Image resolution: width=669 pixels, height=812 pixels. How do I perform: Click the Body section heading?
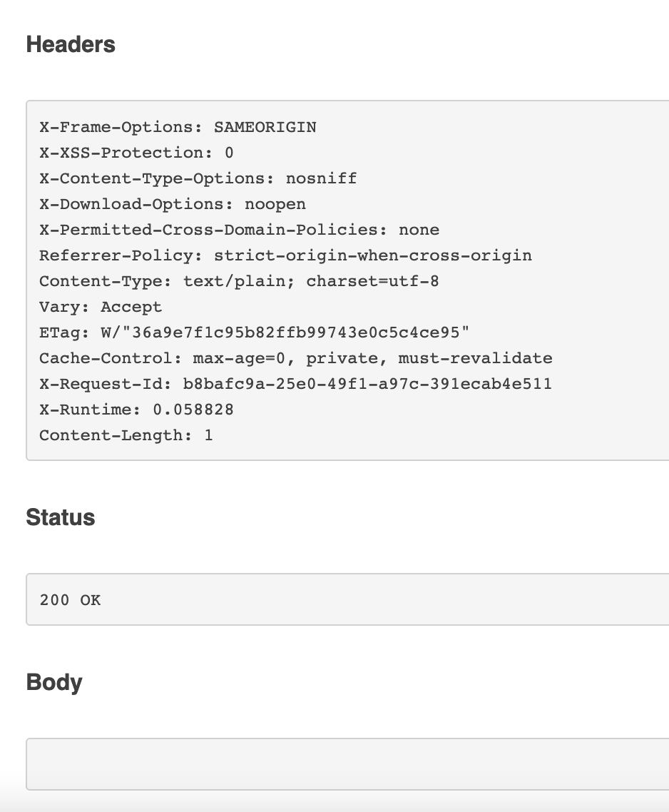[x=54, y=683]
